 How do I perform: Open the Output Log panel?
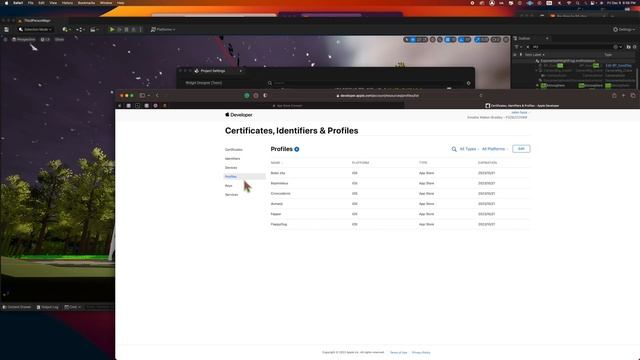click(48, 307)
